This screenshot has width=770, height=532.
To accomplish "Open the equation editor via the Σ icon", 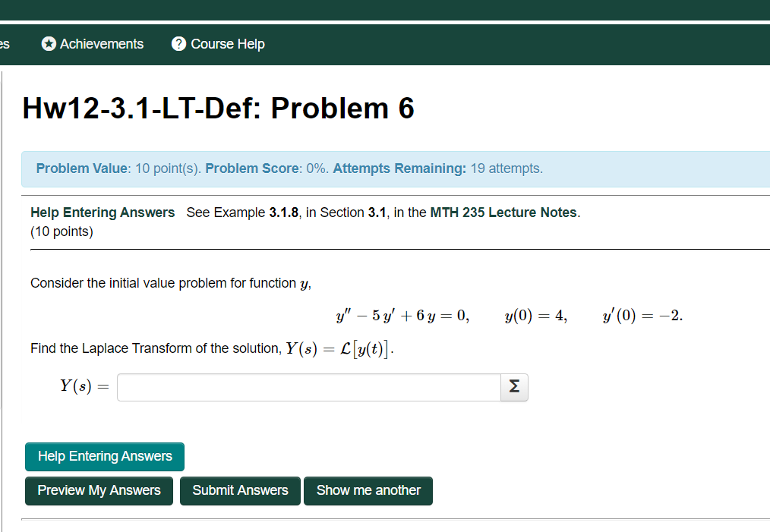I will (514, 387).
